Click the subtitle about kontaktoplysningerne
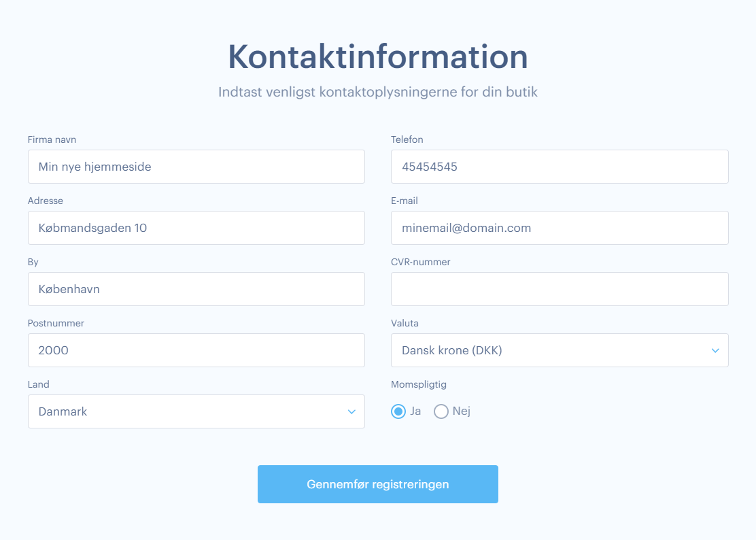 (x=377, y=92)
